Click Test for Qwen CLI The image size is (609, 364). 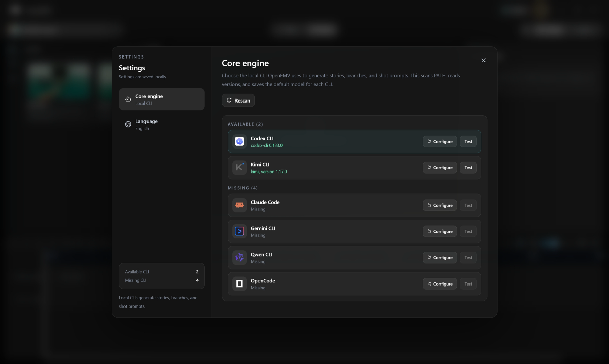point(468,257)
